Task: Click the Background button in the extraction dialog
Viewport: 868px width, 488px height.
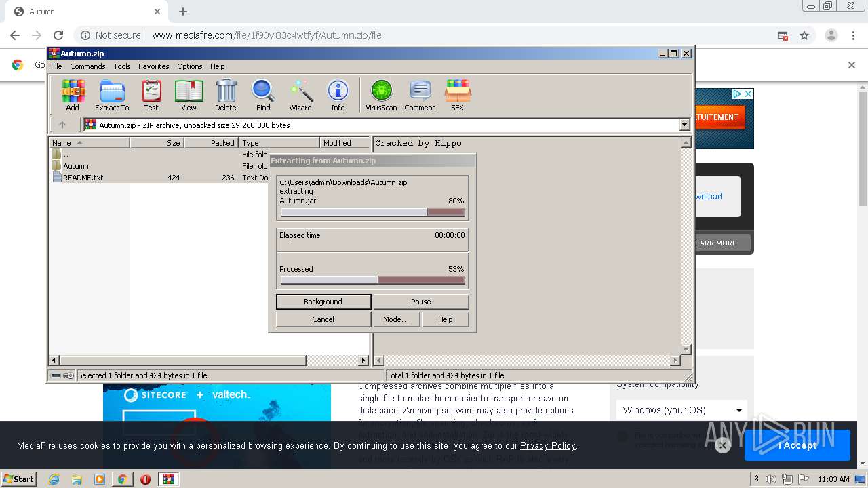Action: (323, 302)
